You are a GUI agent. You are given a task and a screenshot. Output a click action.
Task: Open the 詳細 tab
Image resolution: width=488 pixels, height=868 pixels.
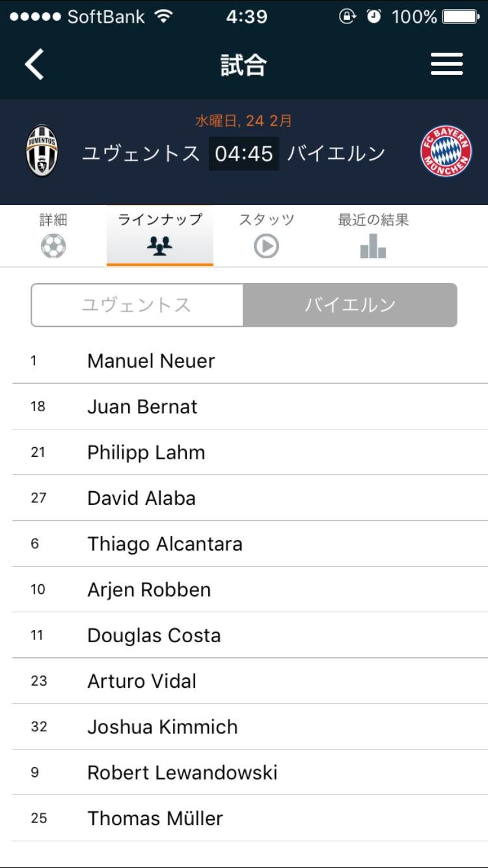click(53, 221)
